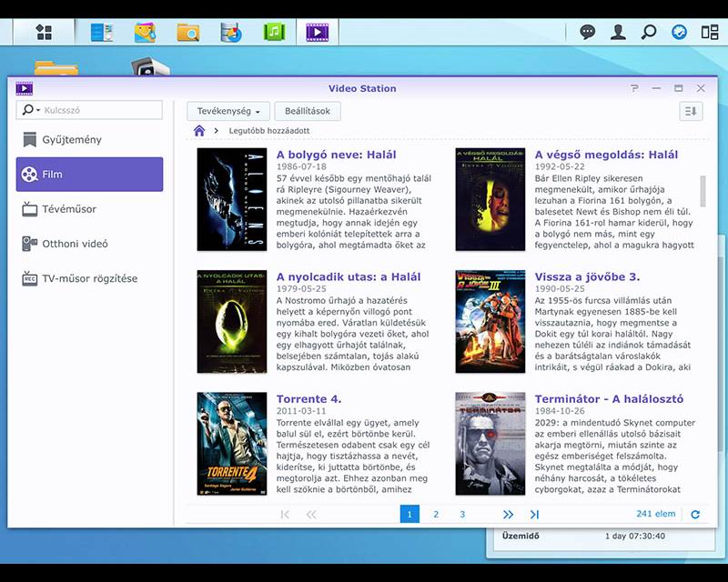The width and height of the screenshot is (728, 582).
Task: Open TV-műsor rögzítése section
Action: pos(89,278)
